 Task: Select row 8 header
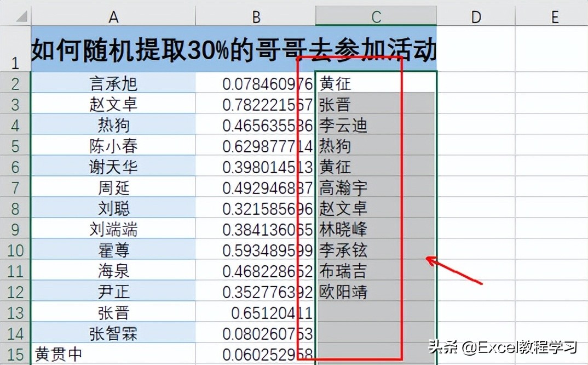15,208
